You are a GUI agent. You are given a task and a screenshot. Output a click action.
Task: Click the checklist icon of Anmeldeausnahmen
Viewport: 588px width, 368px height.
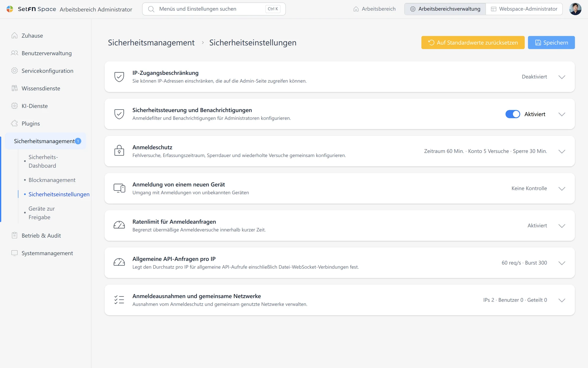(x=119, y=300)
